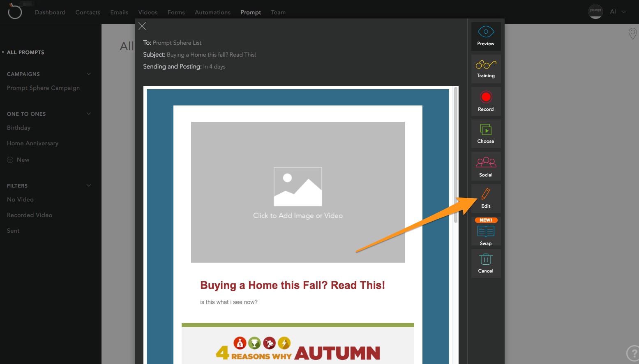Open the Forms menu
639x364 pixels.
click(176, 12)
